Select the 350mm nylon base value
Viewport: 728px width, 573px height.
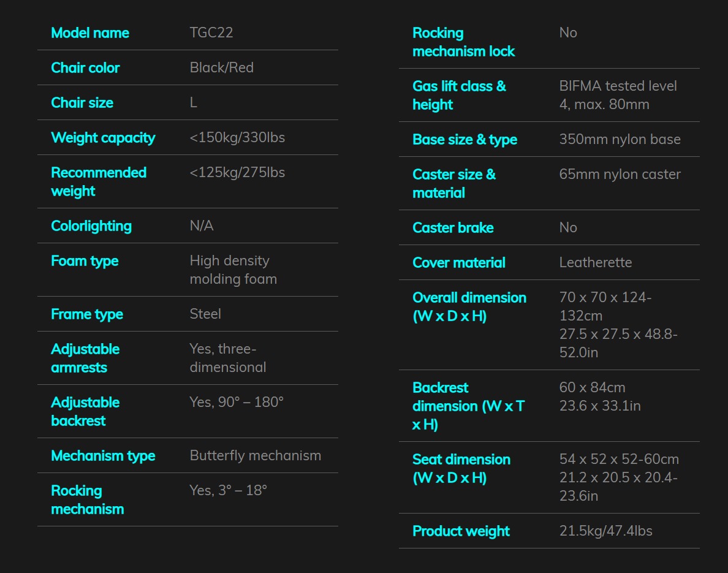(x=620, y=140)
